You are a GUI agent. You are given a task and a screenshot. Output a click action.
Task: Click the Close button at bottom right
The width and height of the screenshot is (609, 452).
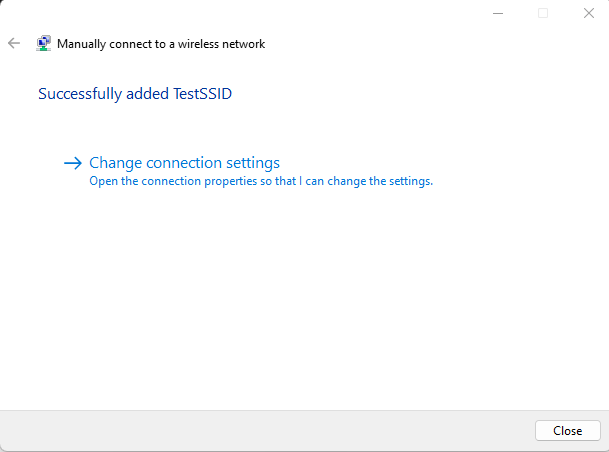click(568, 431)
